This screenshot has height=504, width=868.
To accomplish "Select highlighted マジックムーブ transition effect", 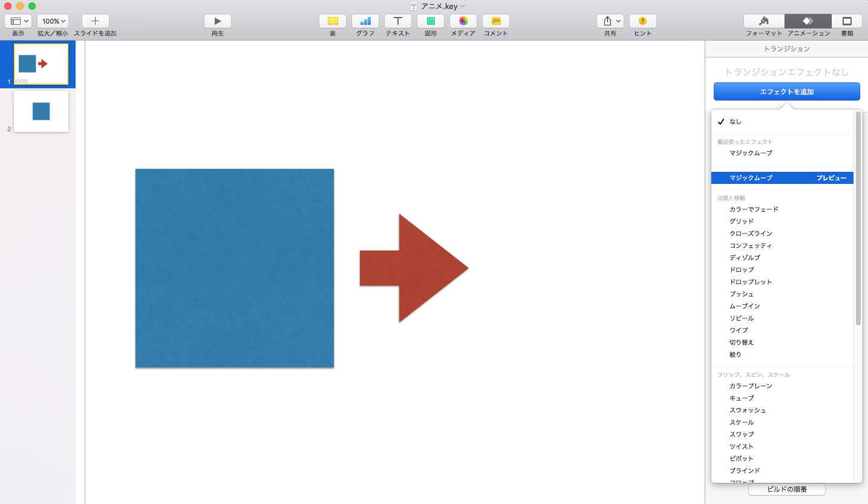I will [751, 178].
